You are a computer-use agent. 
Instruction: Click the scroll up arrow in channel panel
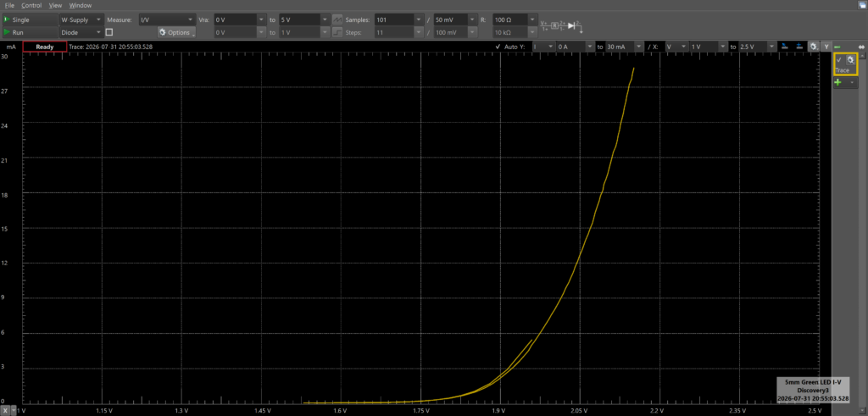(x=862, y=56)
